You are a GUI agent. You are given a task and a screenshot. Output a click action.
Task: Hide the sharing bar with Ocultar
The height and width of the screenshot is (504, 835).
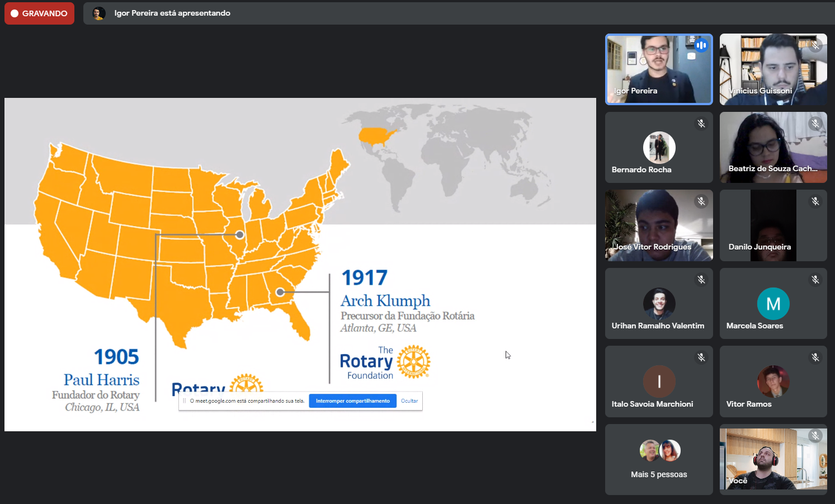click(409, 401)
